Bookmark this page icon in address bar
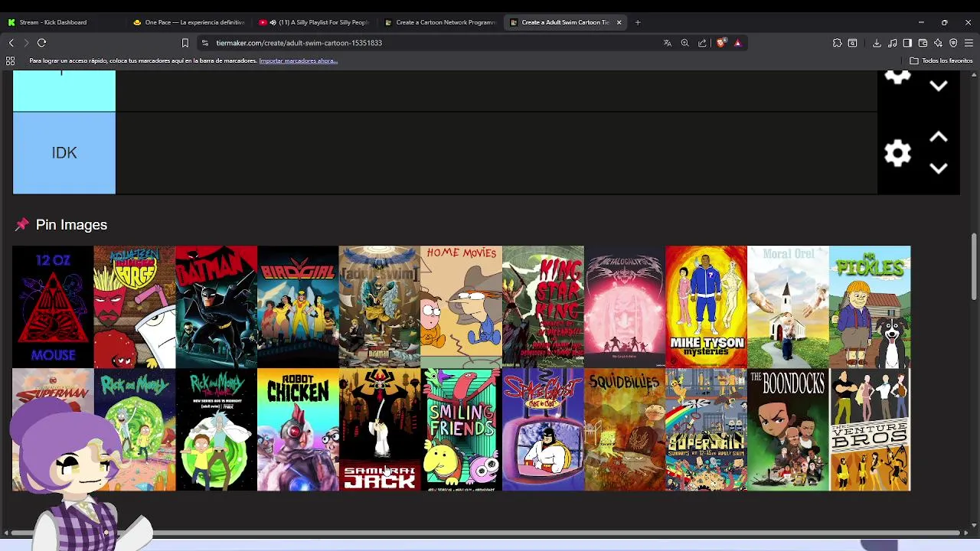This screenshot has width=980, height=551. tap(185, 43)
